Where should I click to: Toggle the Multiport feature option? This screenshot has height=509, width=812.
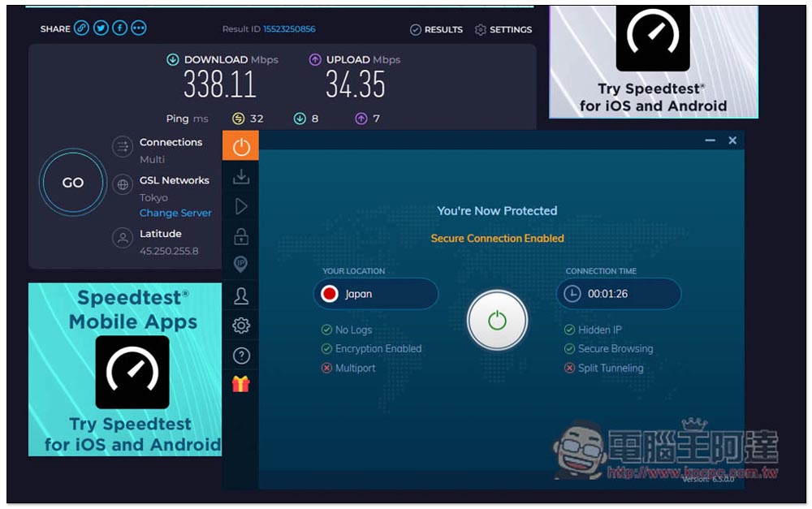[354, 368]
